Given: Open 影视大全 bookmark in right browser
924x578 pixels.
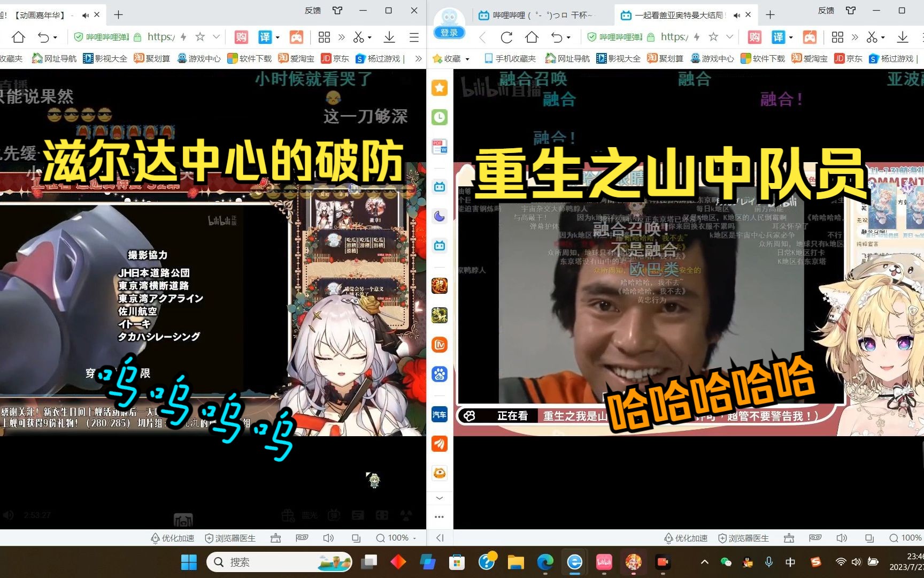Looking at the screenshot, I should 619,58.
